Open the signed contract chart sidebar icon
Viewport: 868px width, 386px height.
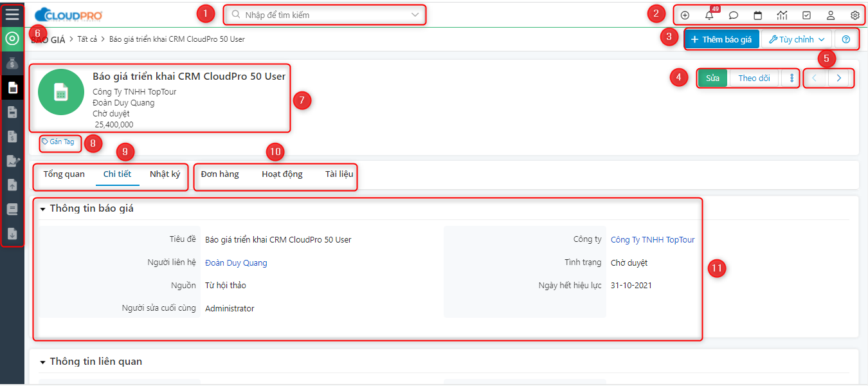tap(12, 161)
